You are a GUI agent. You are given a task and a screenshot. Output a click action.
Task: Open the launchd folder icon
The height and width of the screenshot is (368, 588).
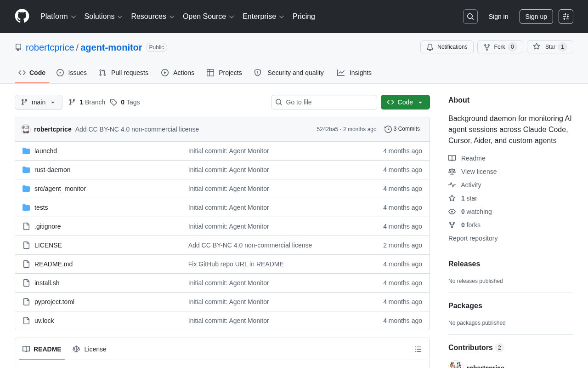tap(26, 151)
